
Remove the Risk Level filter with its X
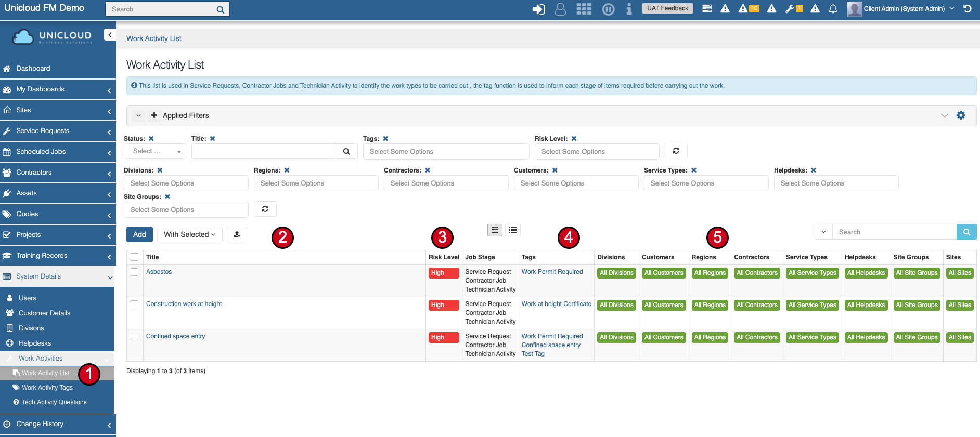574,139
